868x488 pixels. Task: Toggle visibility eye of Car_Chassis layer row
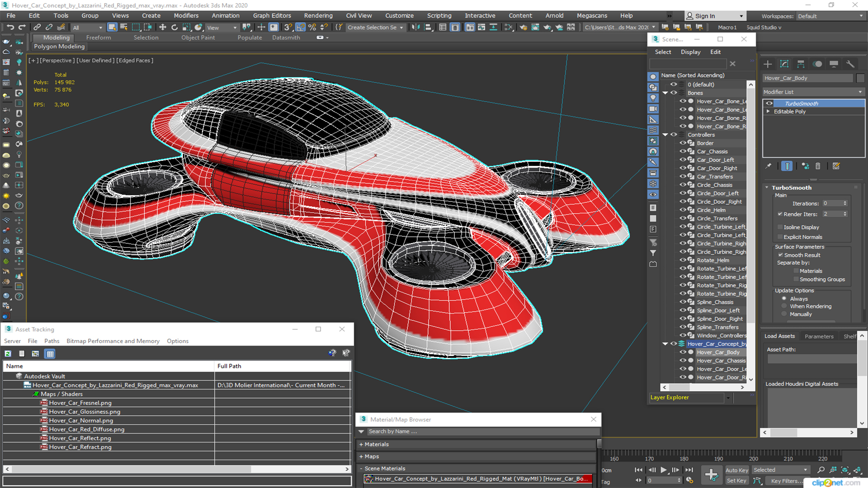(x=683, y=151)
